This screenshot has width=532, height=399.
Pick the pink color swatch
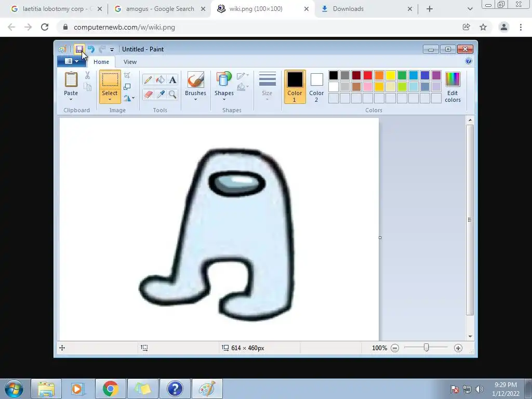(x=368, y=87)
